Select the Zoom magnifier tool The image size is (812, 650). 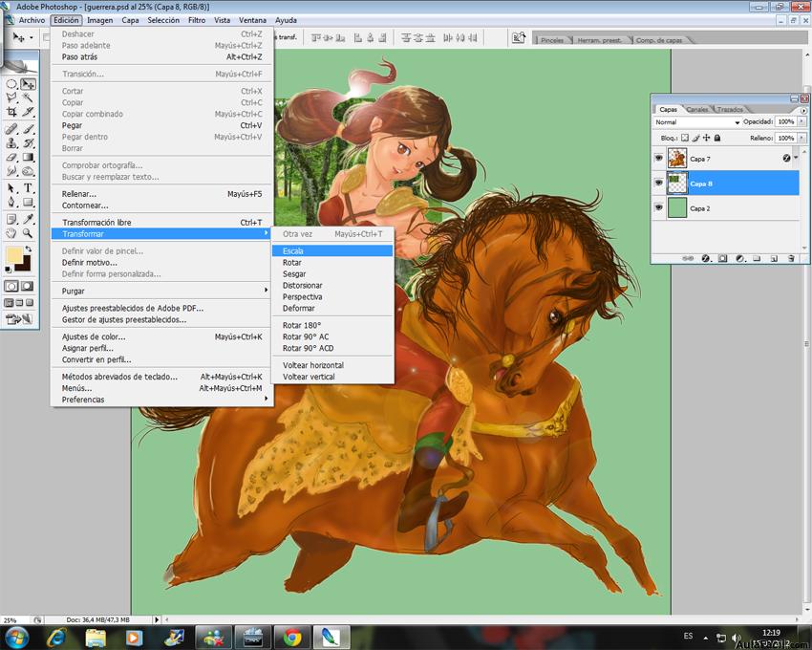[28, 233]
